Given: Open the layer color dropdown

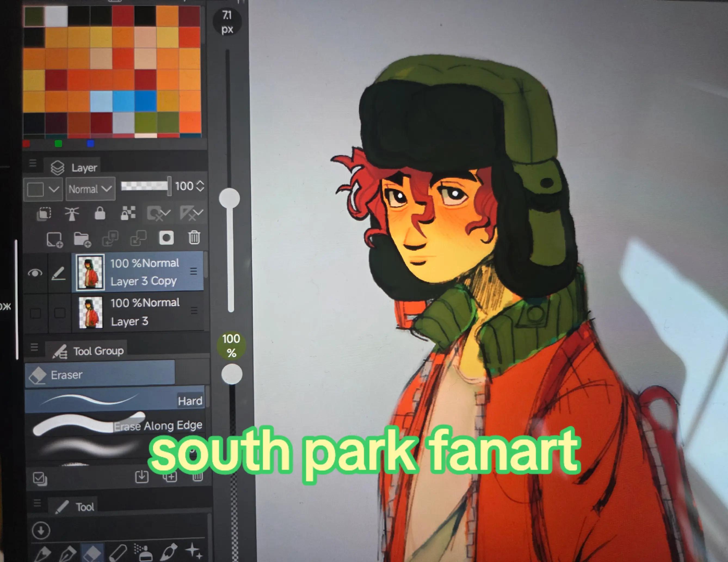Looking at the screenshot, I should 43,190.
